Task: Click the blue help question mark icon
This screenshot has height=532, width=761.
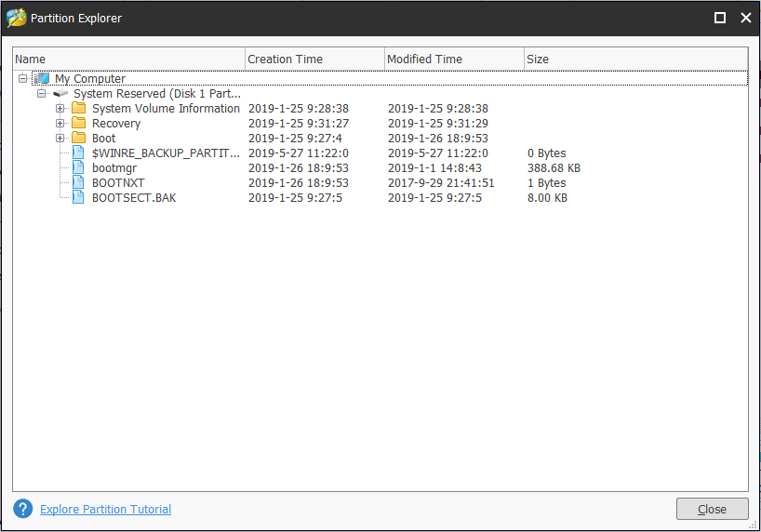Action: point(23,509)
